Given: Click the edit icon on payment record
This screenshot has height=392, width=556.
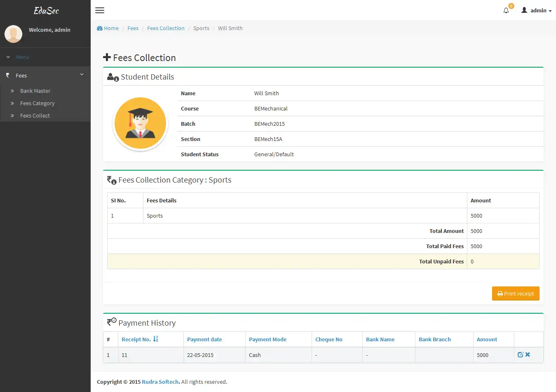Looking at the screenshot, I should 521,354.
